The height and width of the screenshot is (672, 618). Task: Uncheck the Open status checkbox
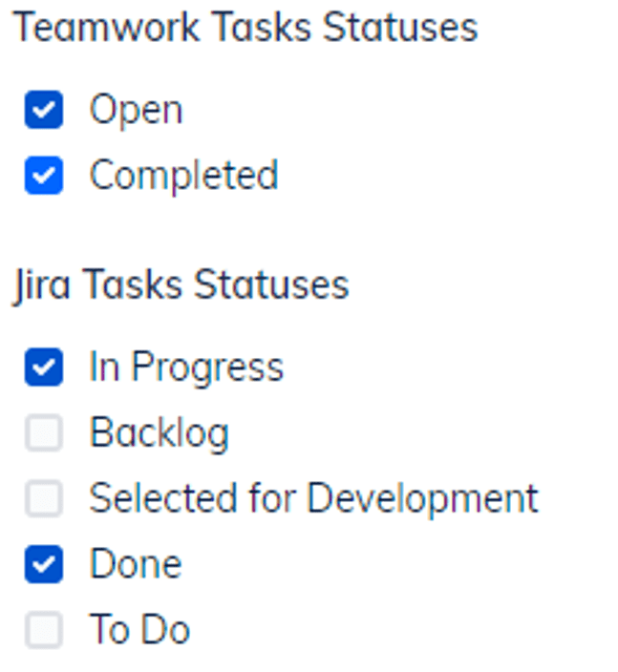44,111
